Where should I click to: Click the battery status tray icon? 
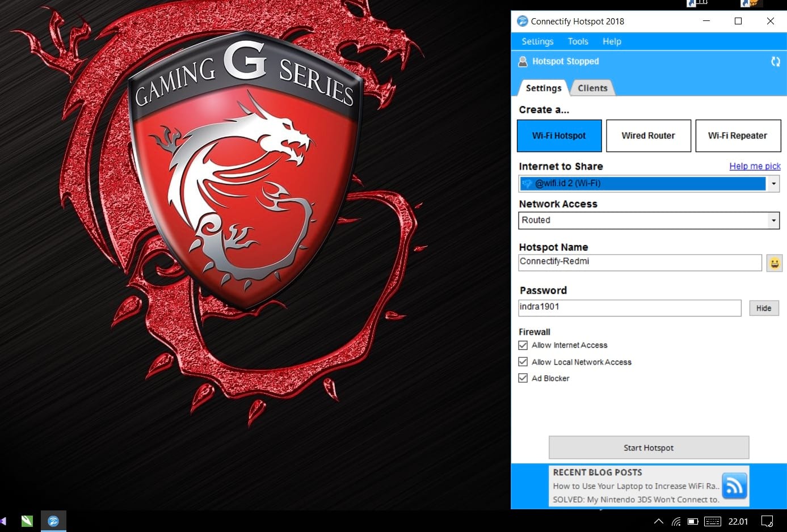(693, 521)
